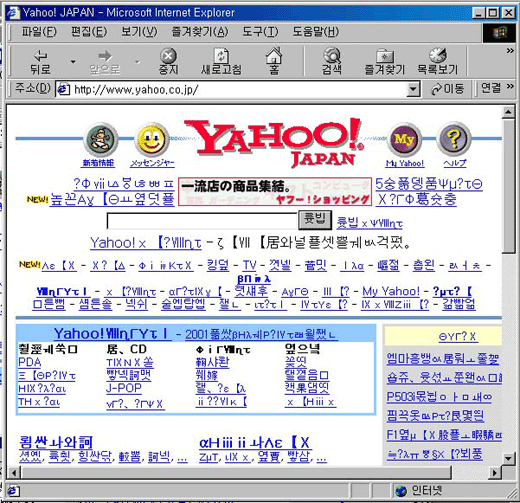Open the Back button history dropdown arrow
The height and width of the screenshot is (503, 520).
[73, 62]
